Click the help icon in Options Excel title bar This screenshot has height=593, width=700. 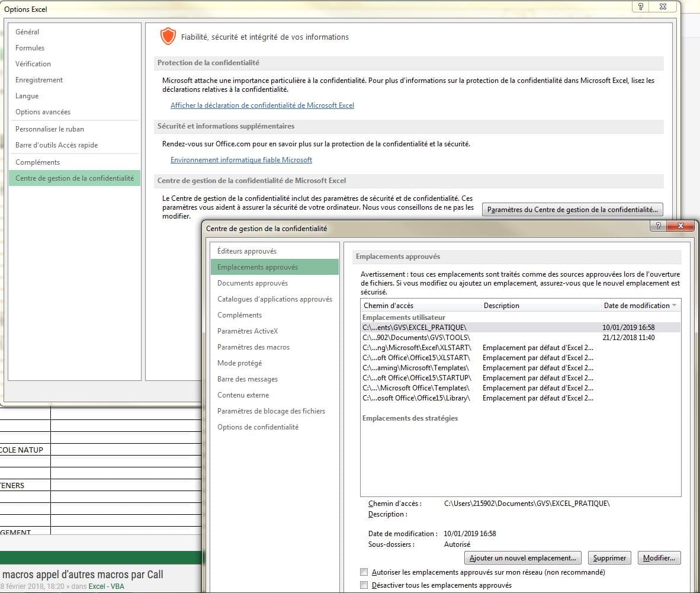(x=641, y=7)
